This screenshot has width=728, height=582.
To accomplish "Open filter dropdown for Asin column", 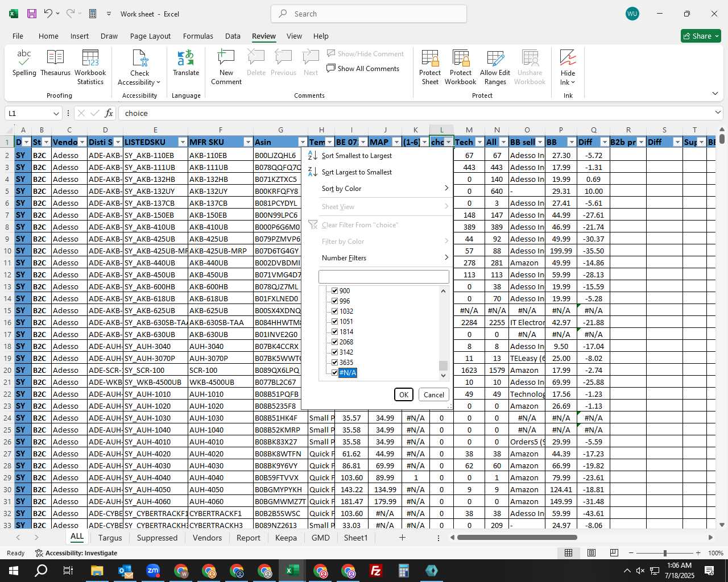I will [x=302, y=142].
